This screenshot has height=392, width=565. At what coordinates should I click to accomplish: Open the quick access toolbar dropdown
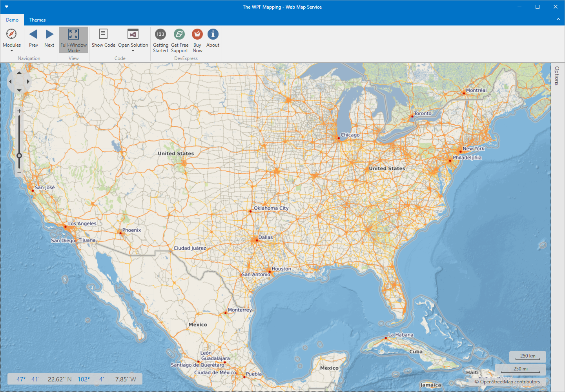[7, 7]
